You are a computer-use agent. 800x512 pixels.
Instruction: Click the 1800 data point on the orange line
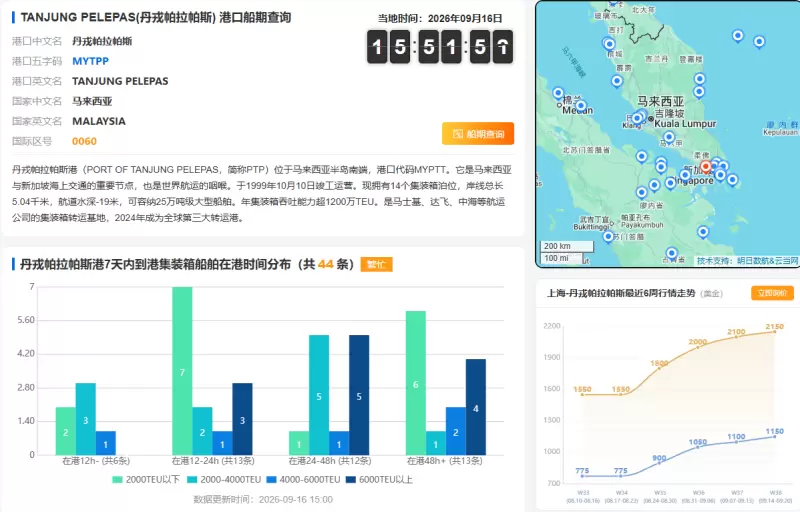pos(659,369)
